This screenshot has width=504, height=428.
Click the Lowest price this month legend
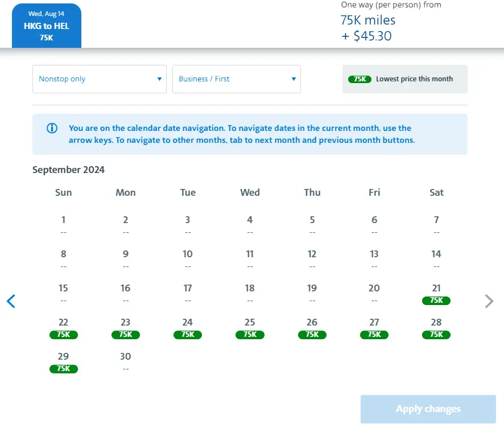(414, 79)
